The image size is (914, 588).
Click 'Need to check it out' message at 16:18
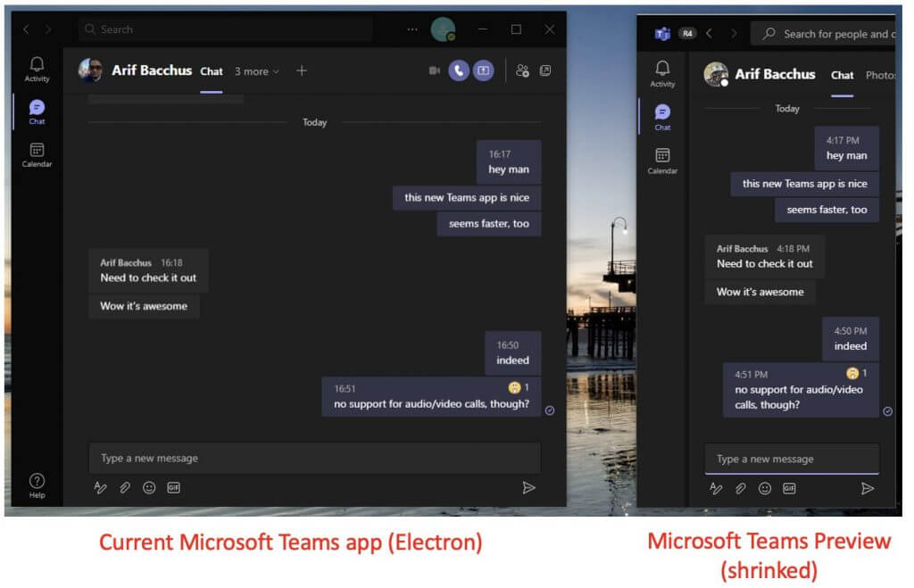tap(148, 270)
